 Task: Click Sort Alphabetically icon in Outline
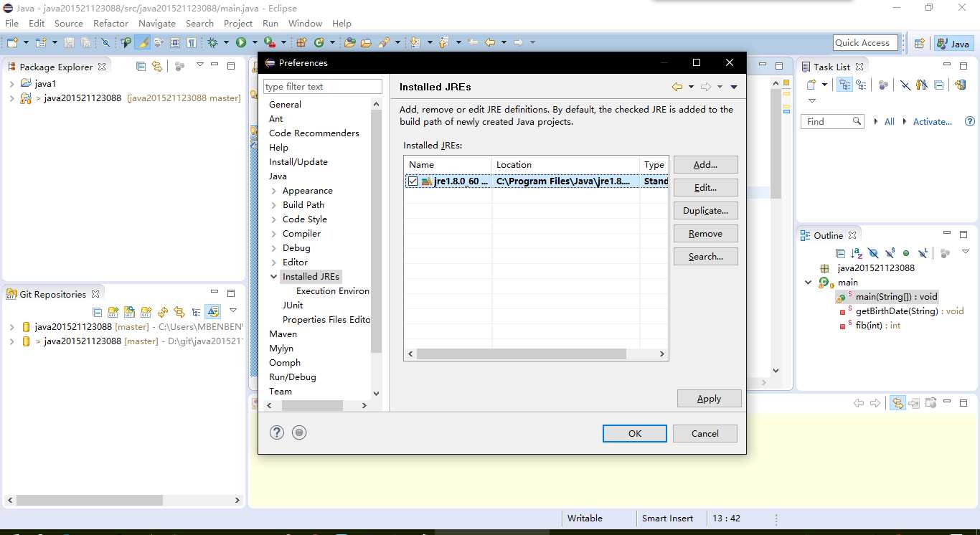click(857, 253)
